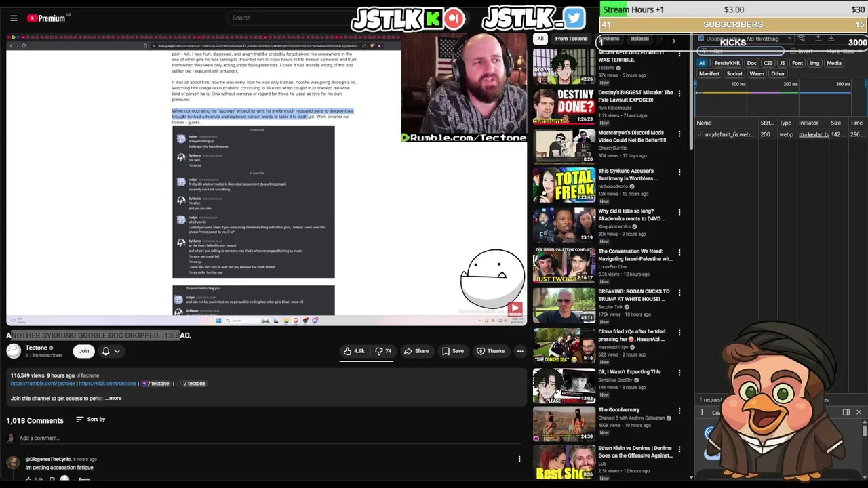Share the video
This screenshot has height=488, width=868.
point(416,351)
